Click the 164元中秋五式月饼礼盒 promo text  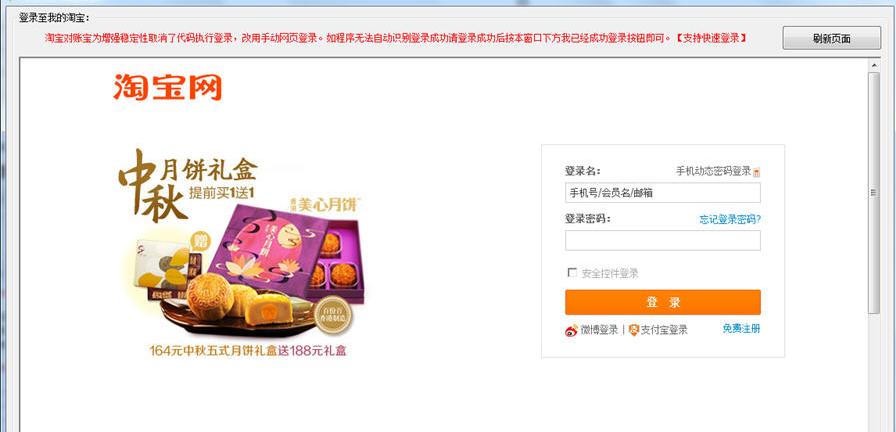pos(214,350)
